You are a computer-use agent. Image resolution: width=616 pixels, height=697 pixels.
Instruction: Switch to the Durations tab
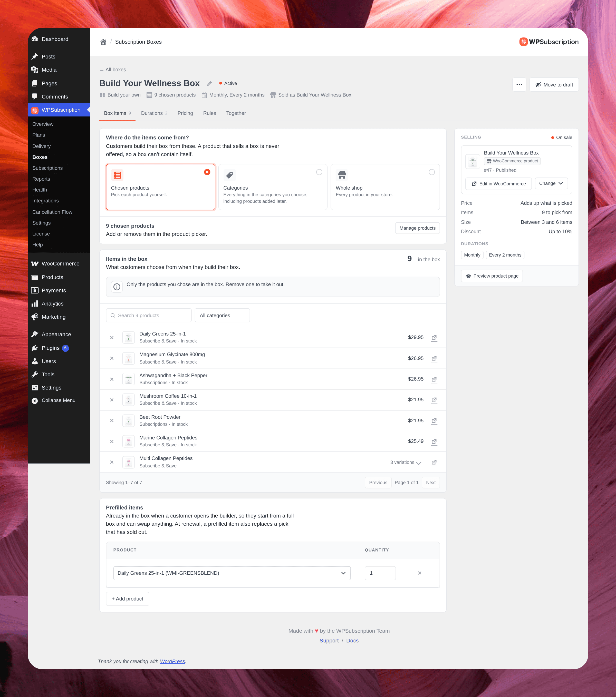[154, 113]
